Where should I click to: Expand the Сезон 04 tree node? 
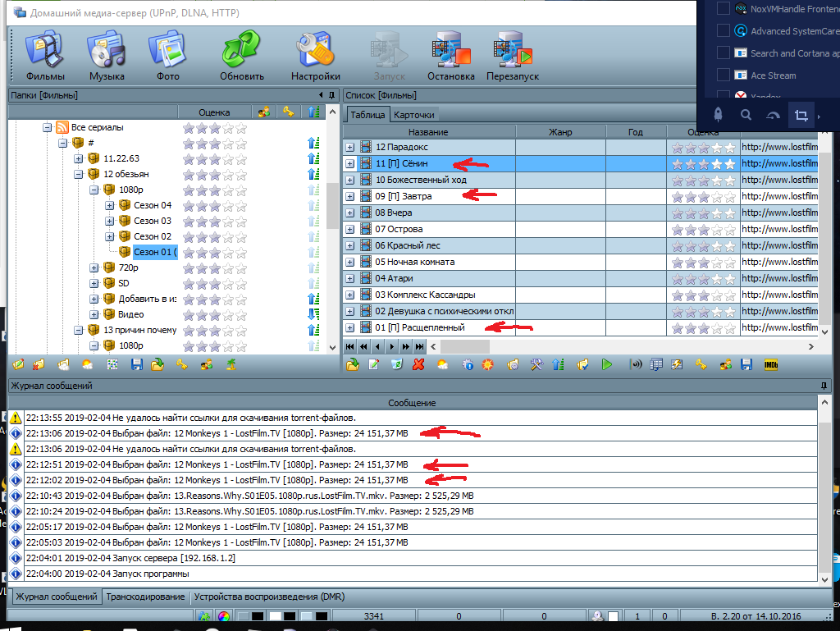pos(110,206)
